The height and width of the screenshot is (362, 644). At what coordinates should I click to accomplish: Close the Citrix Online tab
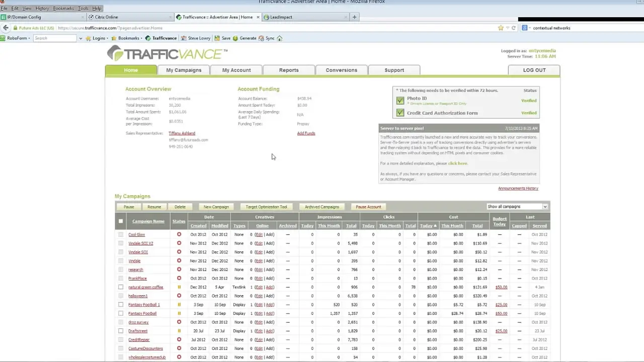[171, 17]
